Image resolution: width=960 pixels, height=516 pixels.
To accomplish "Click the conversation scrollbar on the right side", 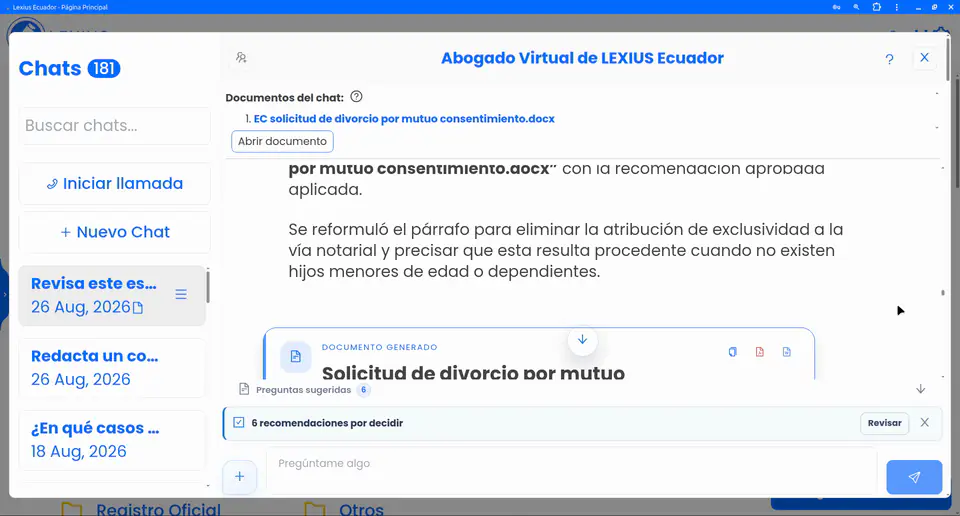I will (x=943, y=293).
